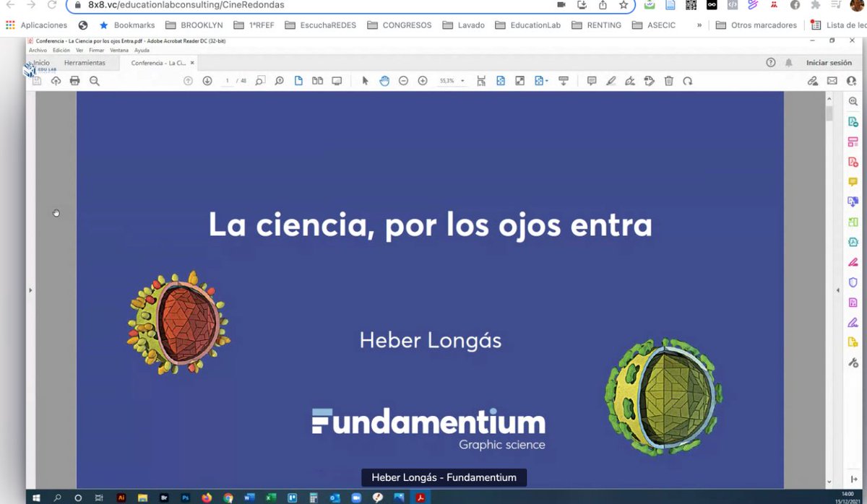Click the shield Protect tool in sidebar

click(x=853, y=282)
